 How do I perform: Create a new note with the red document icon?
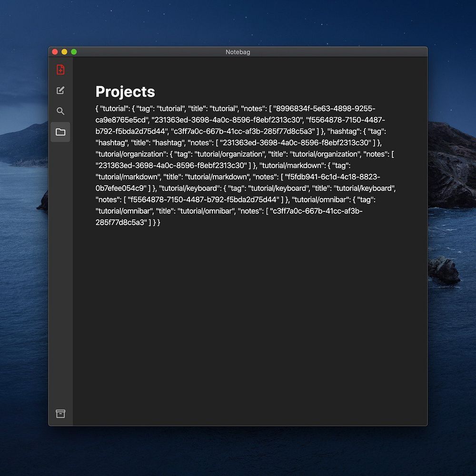tap(60, 69)
